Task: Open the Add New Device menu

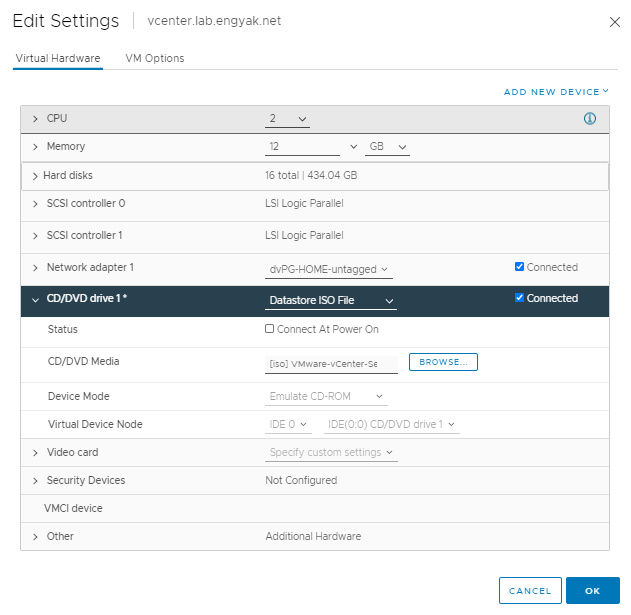Action: click(556, 92)
